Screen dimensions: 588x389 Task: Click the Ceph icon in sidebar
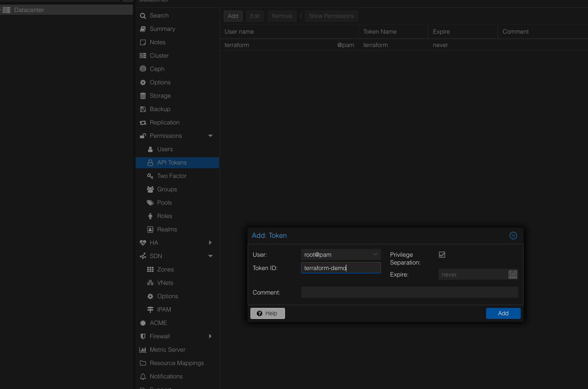[x=143, y=69]
